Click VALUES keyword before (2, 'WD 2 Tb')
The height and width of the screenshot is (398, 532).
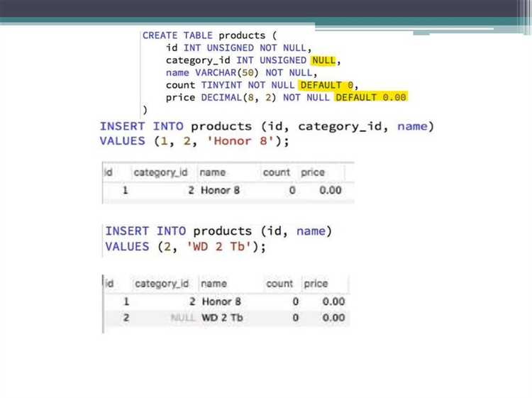pyautogui.click(x=127, y=246)
